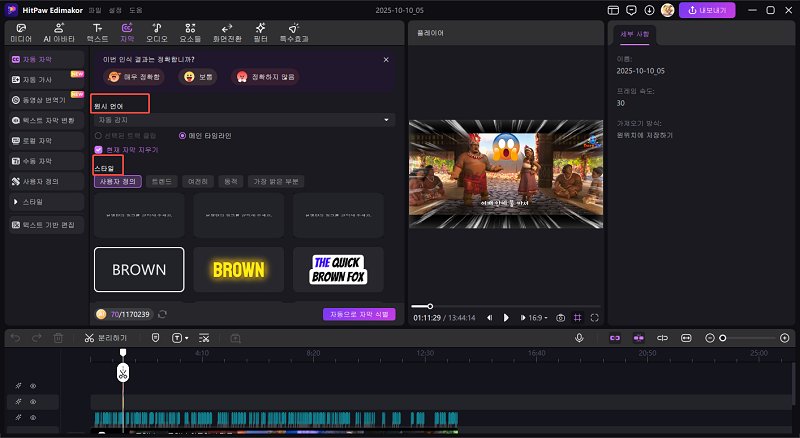800x438 pixels.
Task: Toggle visibility eye on the top track
Action: (x=32, y=385)
